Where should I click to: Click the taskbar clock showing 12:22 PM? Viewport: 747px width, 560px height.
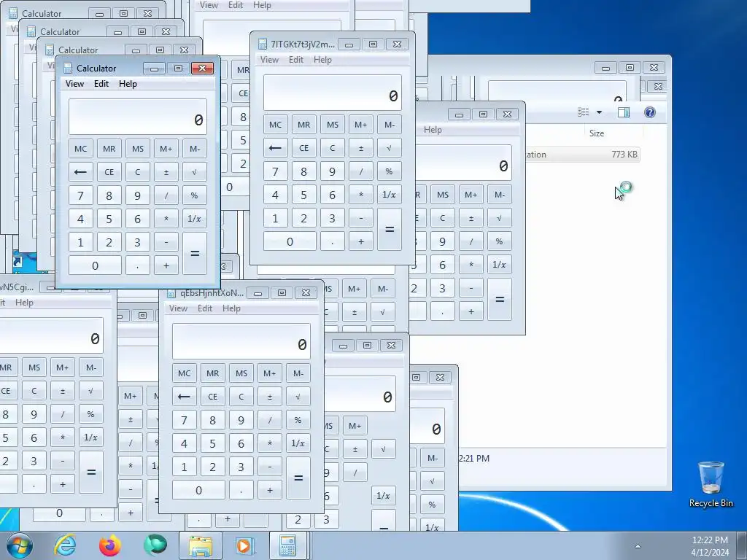point(710,545)
